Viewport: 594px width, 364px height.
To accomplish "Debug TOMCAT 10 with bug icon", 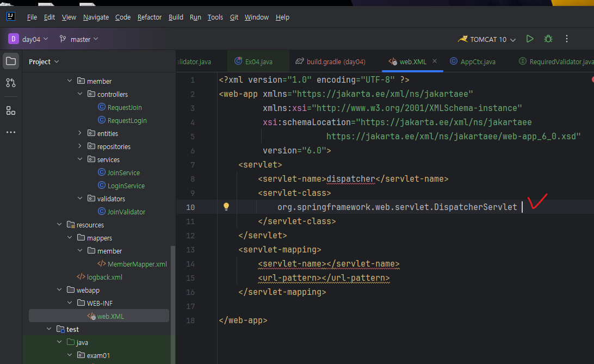I will tap(548, 39).
